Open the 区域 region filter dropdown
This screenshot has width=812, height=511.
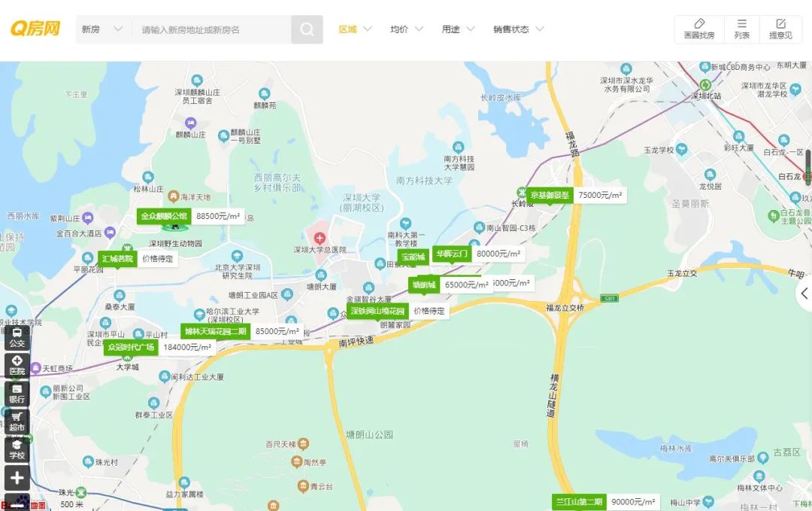point(353,28)
